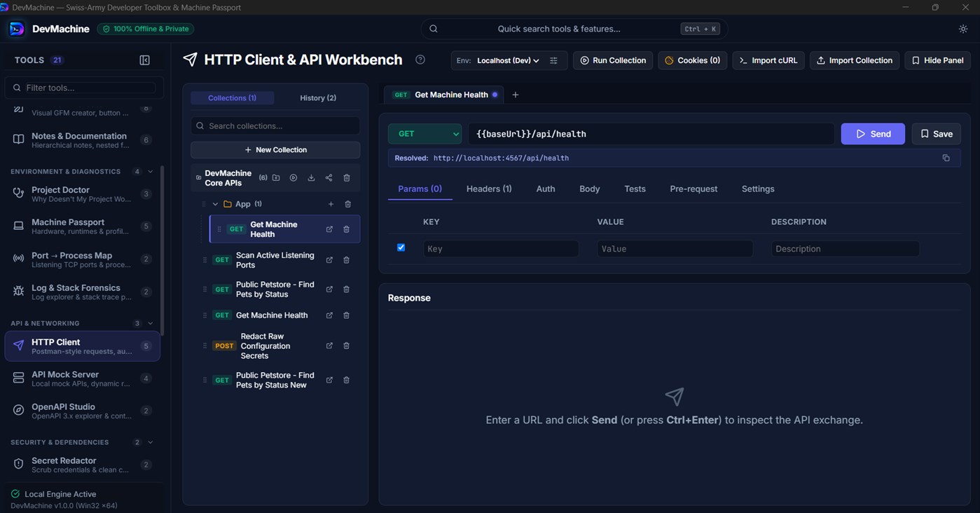Run the DevMachine Core APIs collection play icon
Screen dimensions: 980x513
[x=294, y=178]
